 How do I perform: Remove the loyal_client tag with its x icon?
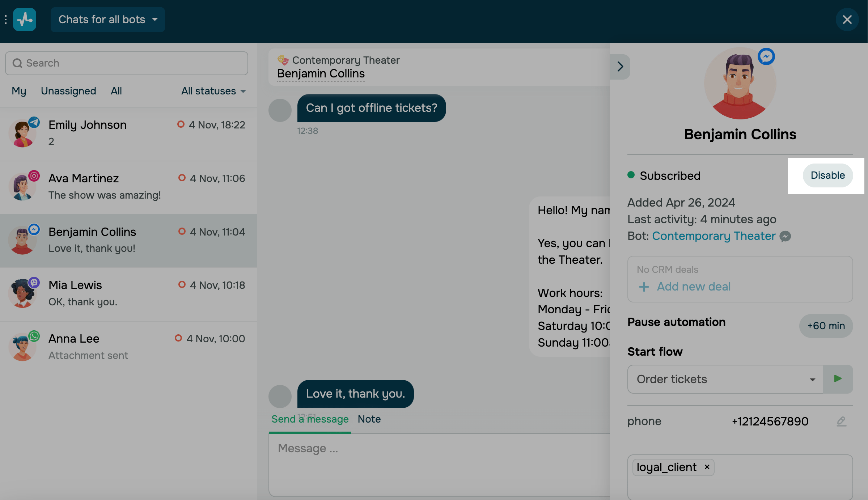coord(707,467)
